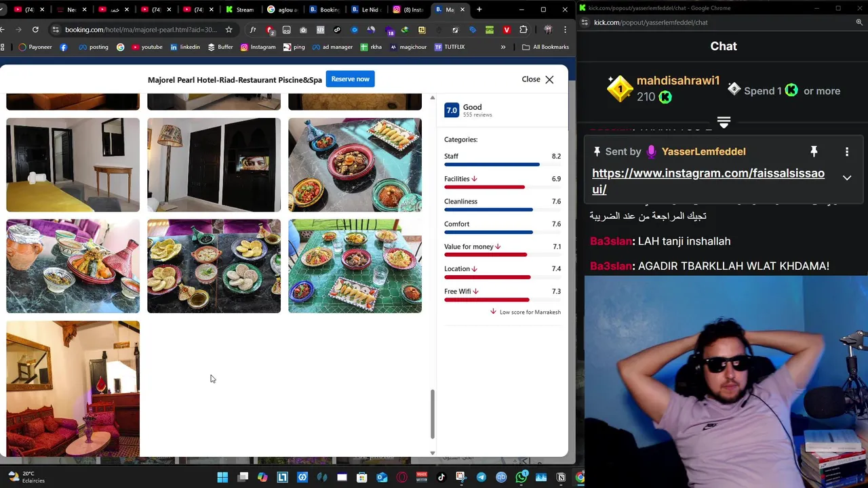Open the weather widget showing 20°C

click(27, 477)
